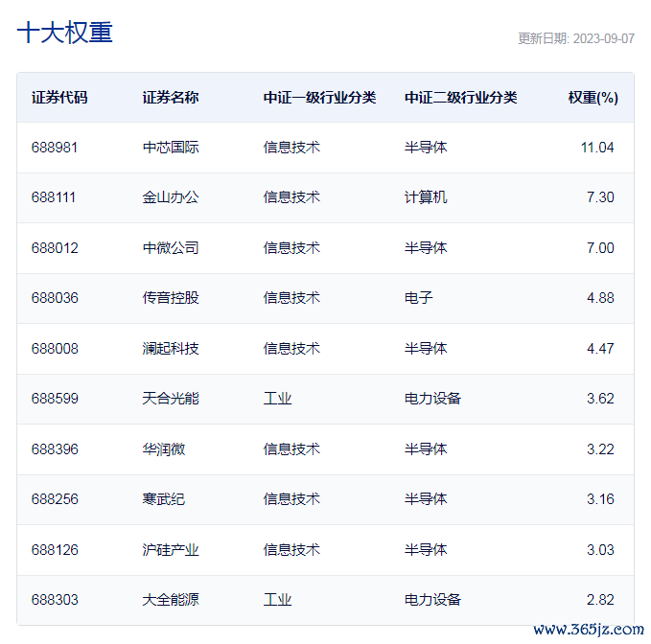Select the name 沪硅产业
651x644 pixels.
click(171, 550)
